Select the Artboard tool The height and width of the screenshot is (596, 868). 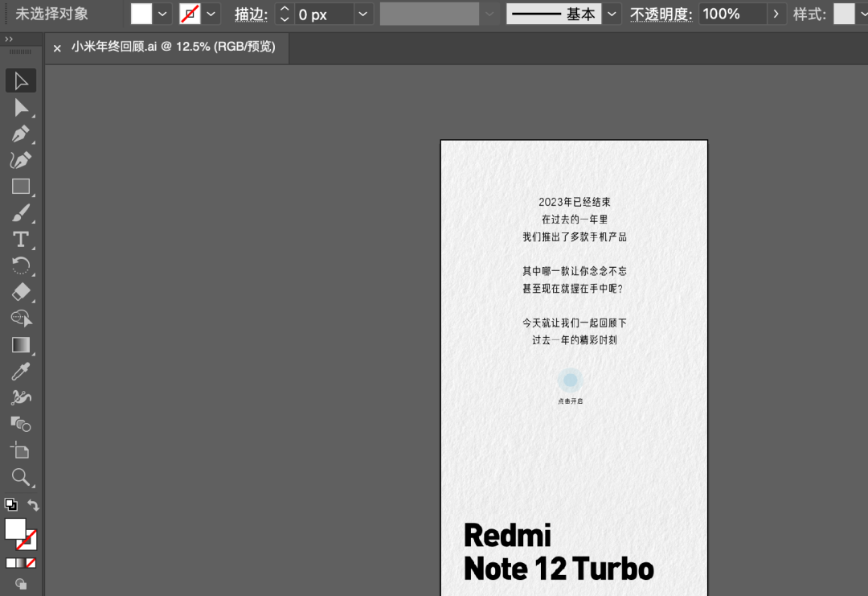(21, 451)
